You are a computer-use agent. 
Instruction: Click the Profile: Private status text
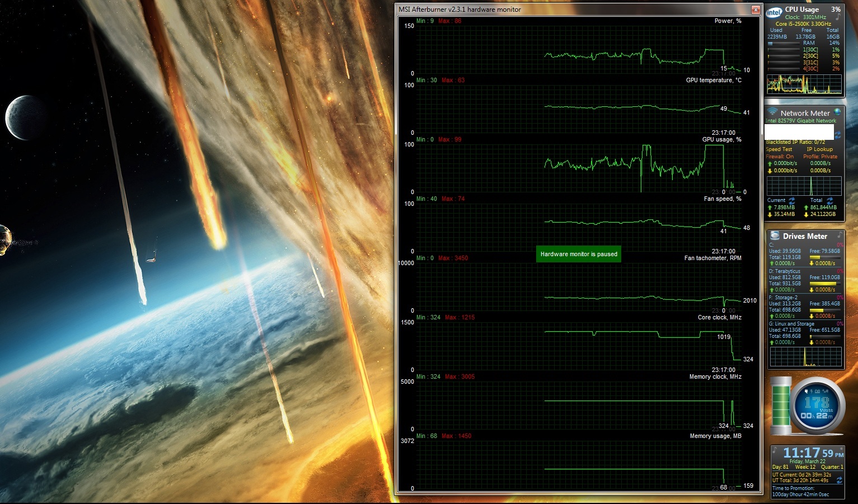[820, 157]
